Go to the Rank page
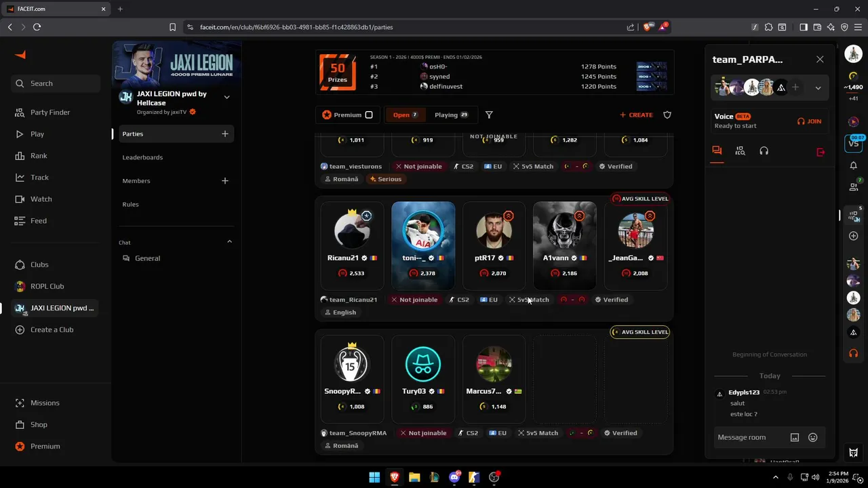Screen dimensions: 868x488 click(x=31, y=156)
